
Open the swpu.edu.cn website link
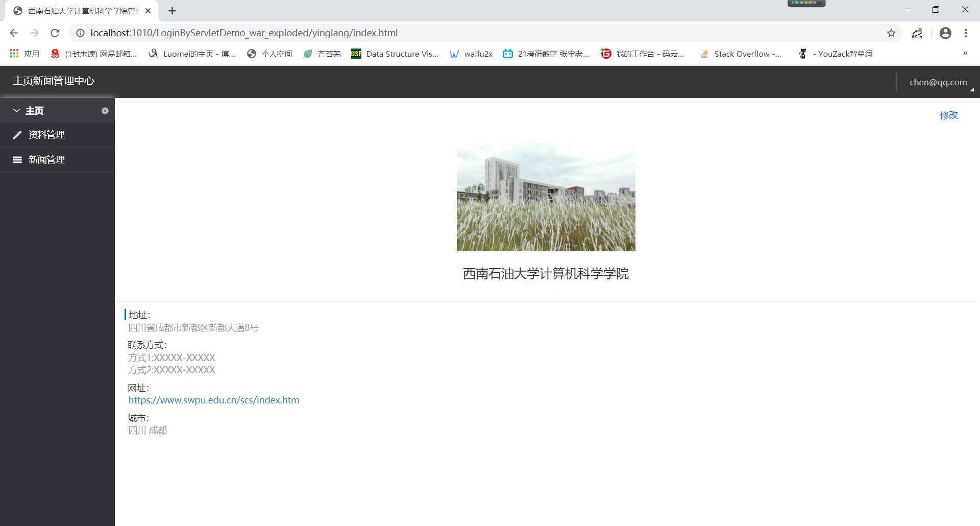(x=214, y=400)
